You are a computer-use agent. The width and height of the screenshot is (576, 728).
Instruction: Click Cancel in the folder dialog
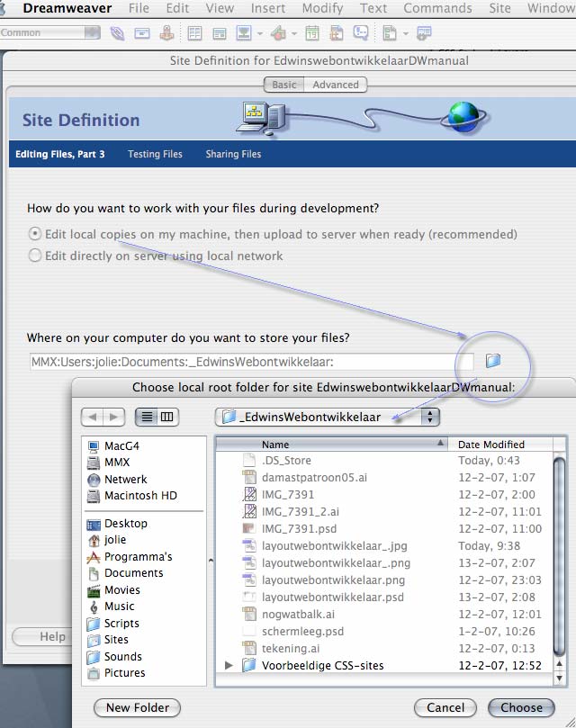[445, 707]
